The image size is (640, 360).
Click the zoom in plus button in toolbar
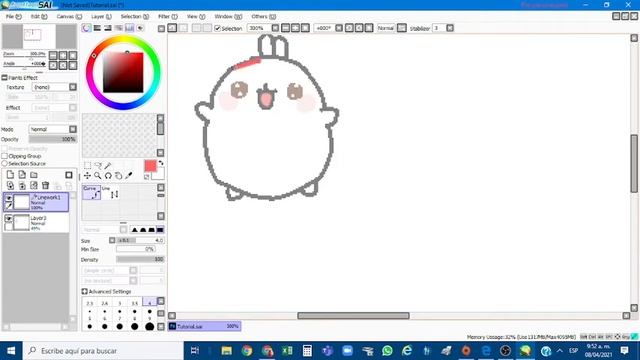point(295,28)
